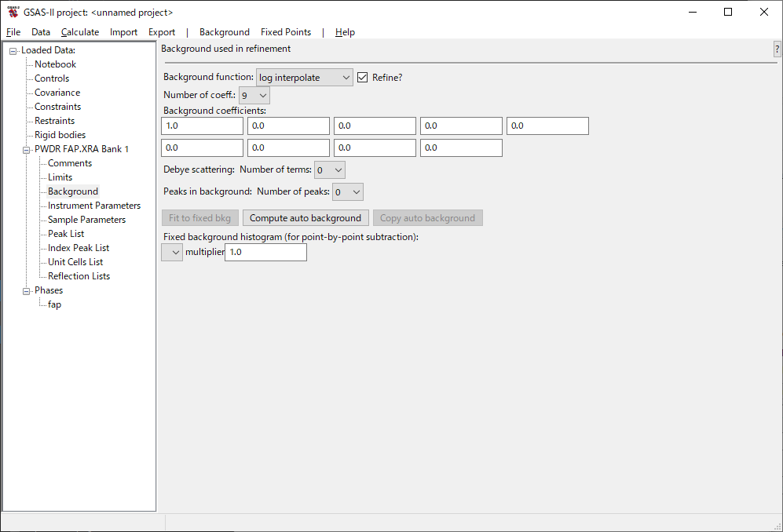Toggle the Refine? checkbox
783x532 pixels.
(363, 78)
